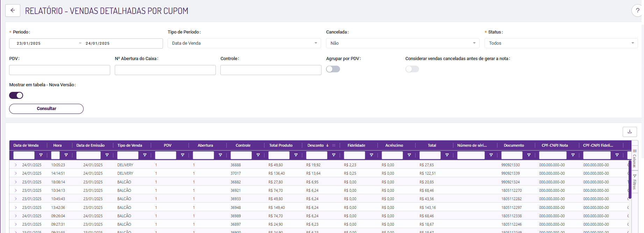Open filter icon for PDV column

(x=183, y=155)
